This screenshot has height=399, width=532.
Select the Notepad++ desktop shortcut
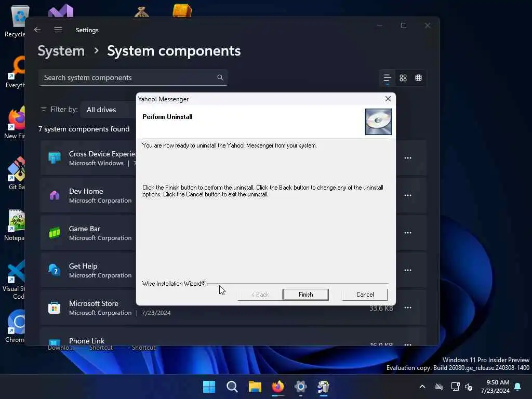[15, 224]
